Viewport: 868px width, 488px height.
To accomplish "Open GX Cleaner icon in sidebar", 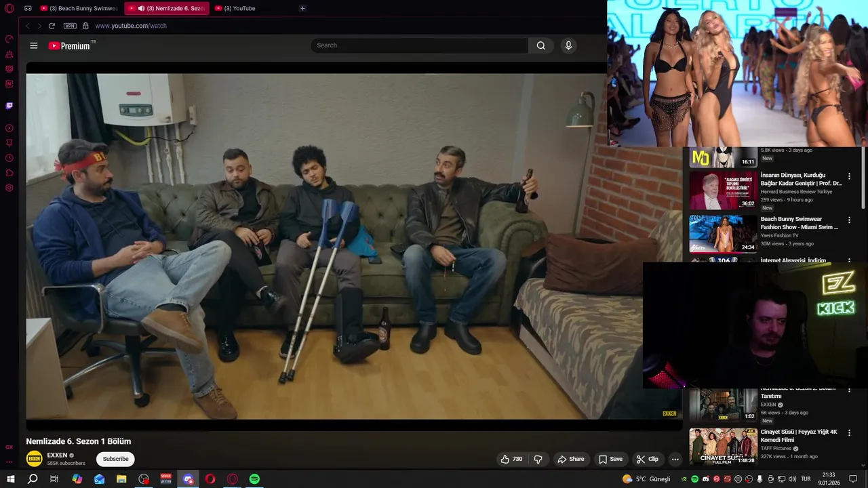I will 9,54.
